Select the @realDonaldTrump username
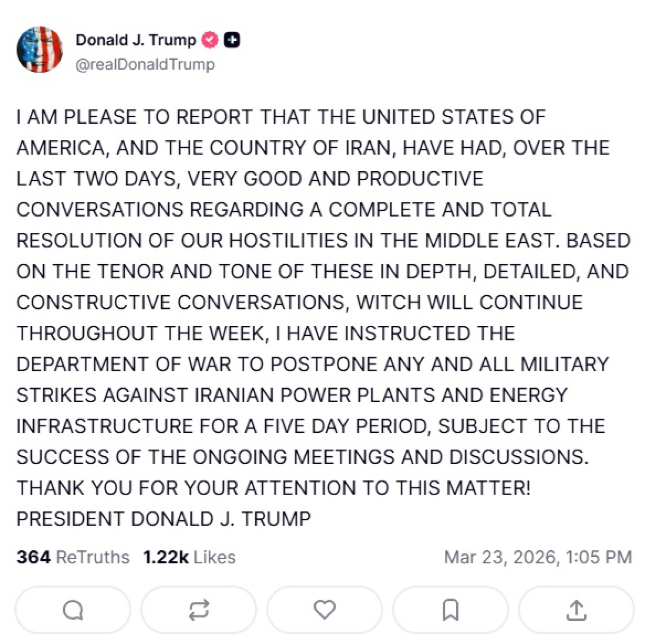This screenshot has width=645, height=644. [x=145, y=63]
